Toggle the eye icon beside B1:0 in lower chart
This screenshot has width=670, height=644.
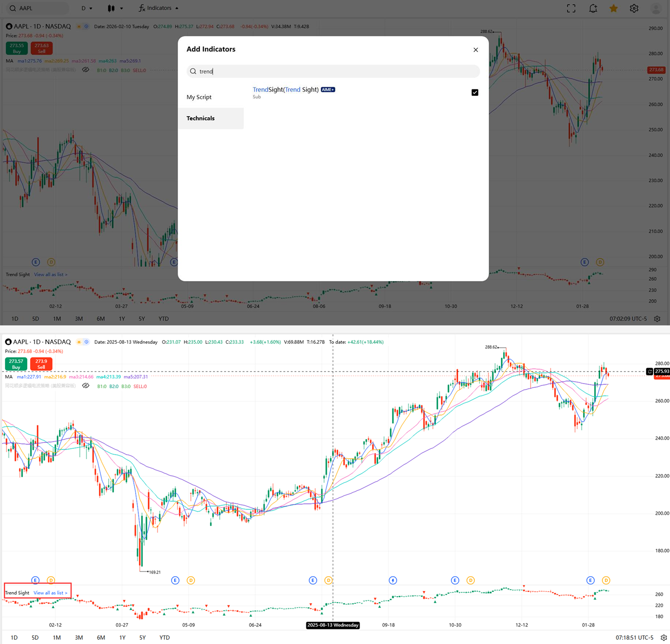[86, 386]
